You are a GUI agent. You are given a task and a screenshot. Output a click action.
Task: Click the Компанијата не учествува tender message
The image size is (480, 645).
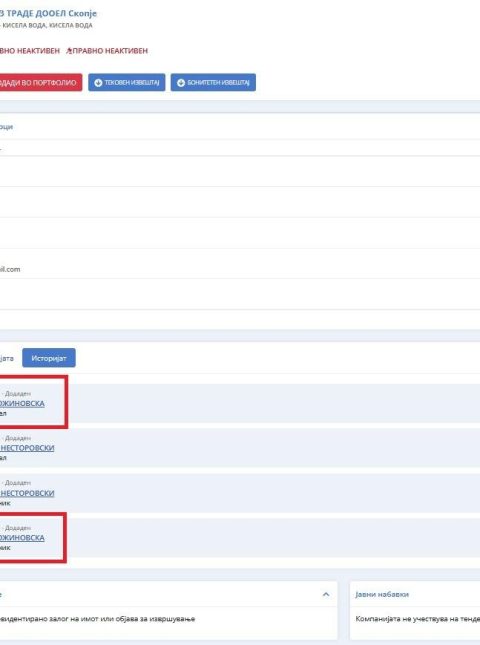pyautogui.click(x=417, y=619)
